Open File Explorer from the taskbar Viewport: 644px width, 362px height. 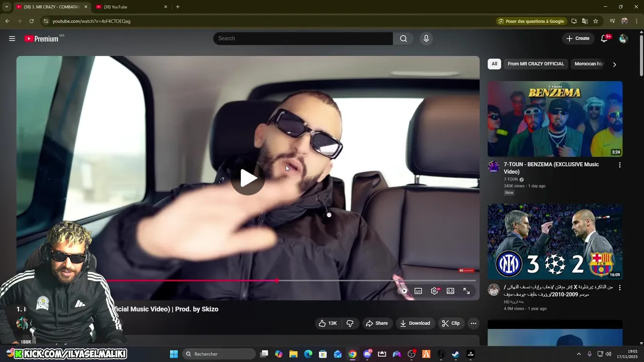[x=293, y=354]
